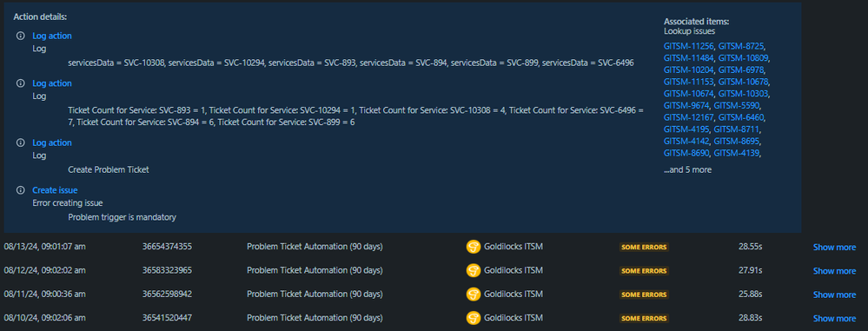The height and width of the screenshot is (331, 868).
Task: Click SOME ERRORS badge in 27.91s row
Action: pos(643,271)
